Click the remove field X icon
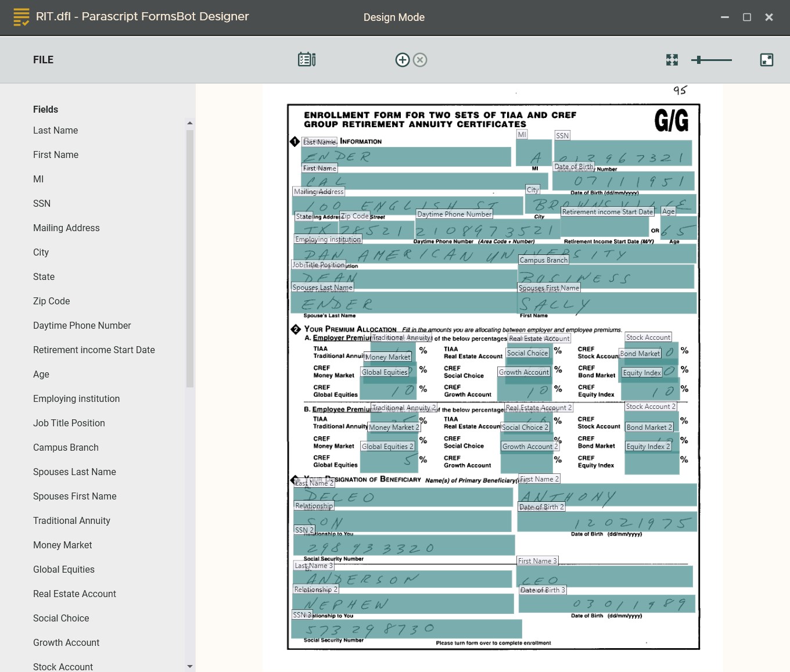The height and width of the screenshot is (672, 790). pos(420,60)
